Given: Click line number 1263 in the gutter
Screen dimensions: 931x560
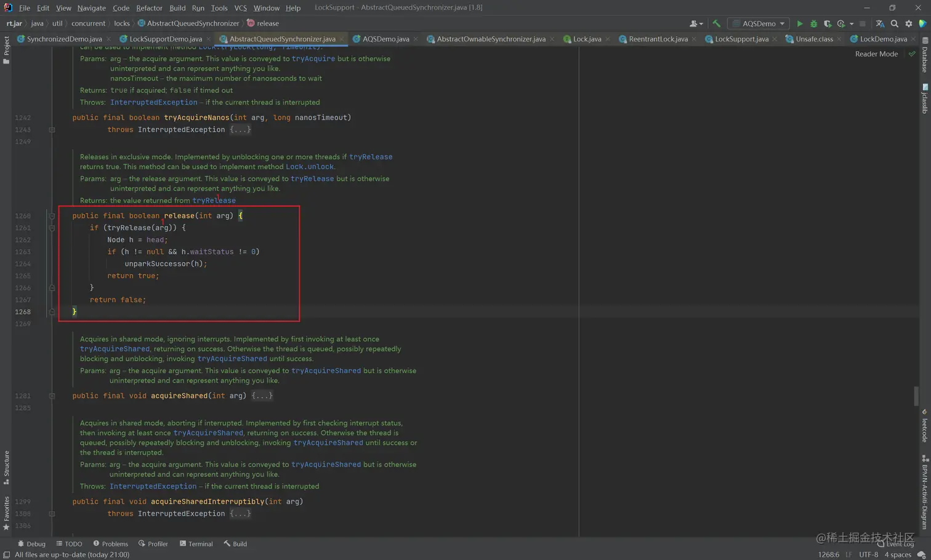Looking at the screenshot, I should coord(23,252).
